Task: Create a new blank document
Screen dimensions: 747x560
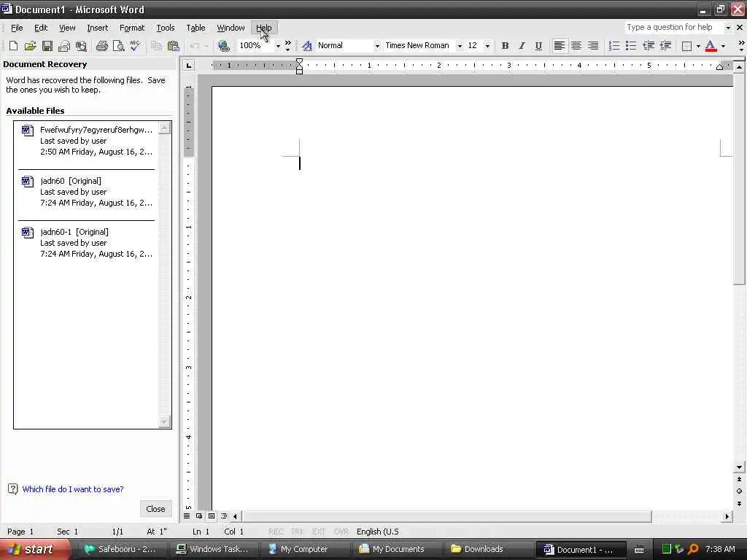Action: click(x=13, y=46)
